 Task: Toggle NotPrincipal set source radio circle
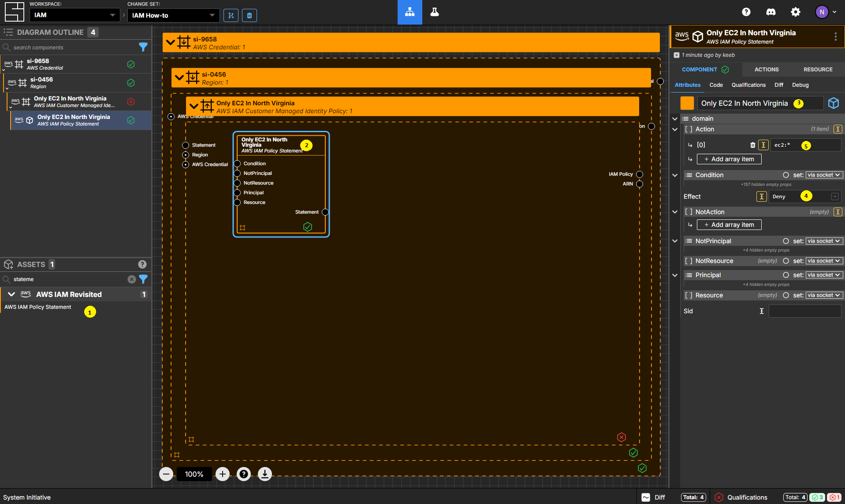pos(786,241)
